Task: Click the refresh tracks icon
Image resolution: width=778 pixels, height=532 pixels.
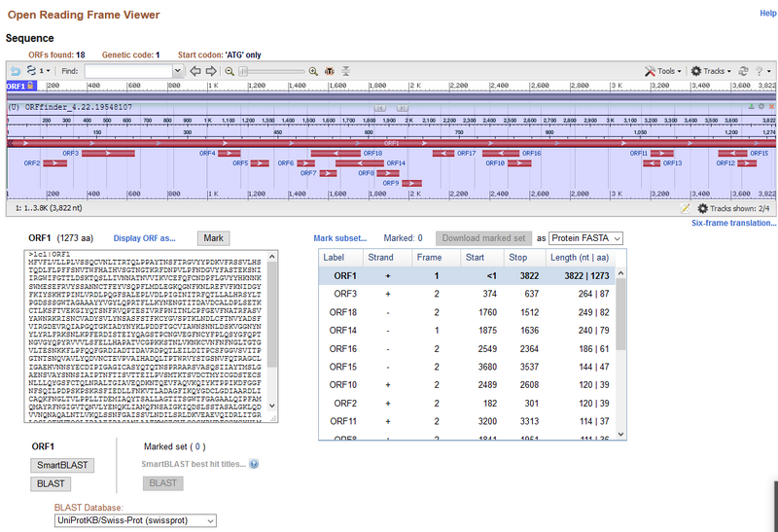Action: 743,71
